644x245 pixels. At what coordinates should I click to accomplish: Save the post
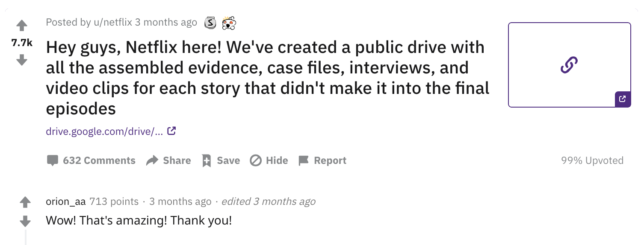pyautogui.click(x=221, y=160)
